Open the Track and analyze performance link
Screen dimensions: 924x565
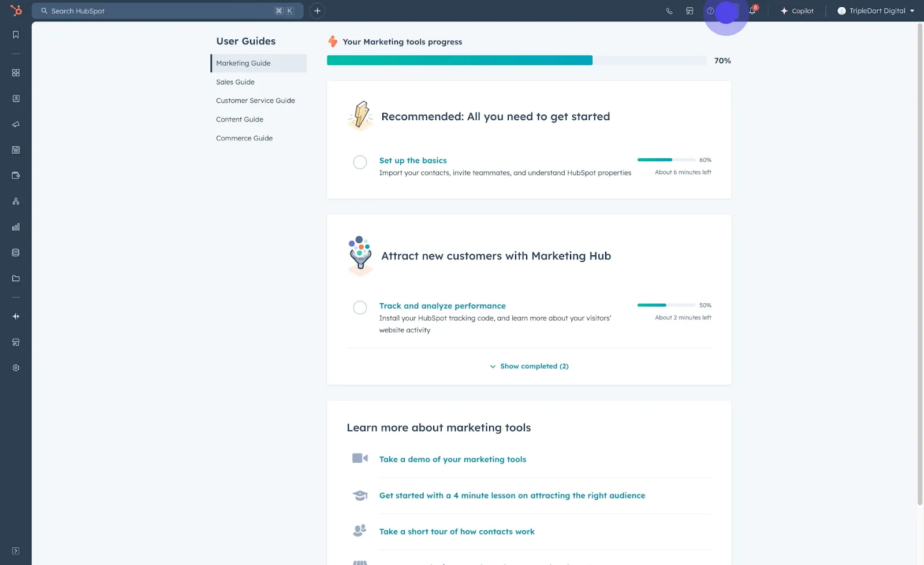click(x=442, y=306)
